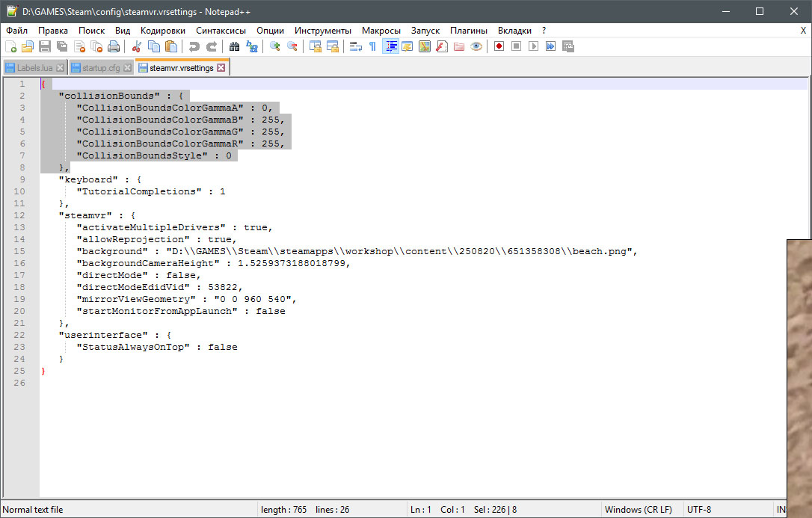Stop macro recording button
812x518 pixels.
pyautogui.click(x=517, y=46)
